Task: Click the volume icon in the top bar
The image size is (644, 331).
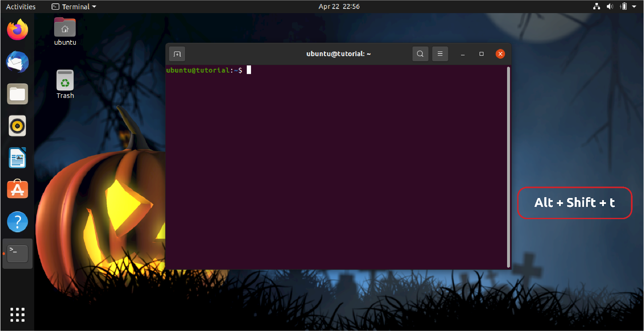Action: [x=610, y=6]
